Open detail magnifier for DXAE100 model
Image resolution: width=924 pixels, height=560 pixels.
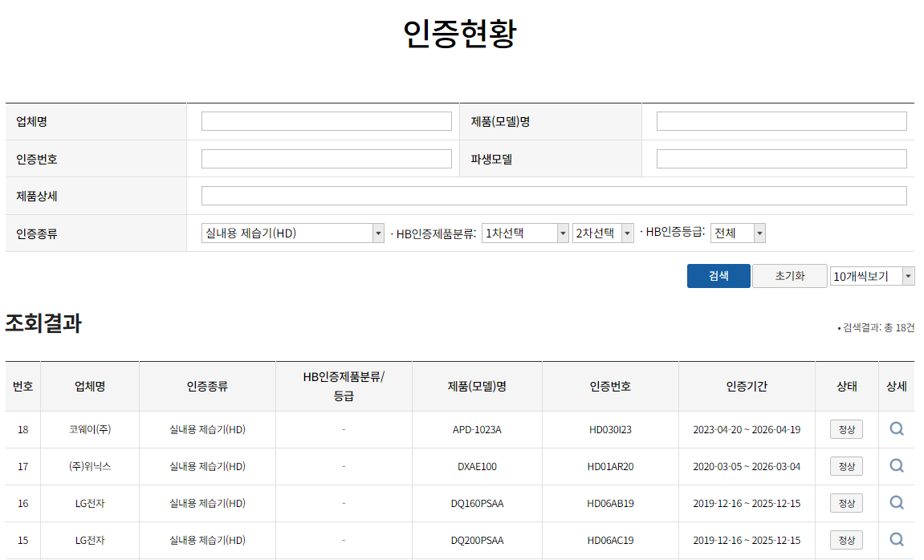coord(897,465)
